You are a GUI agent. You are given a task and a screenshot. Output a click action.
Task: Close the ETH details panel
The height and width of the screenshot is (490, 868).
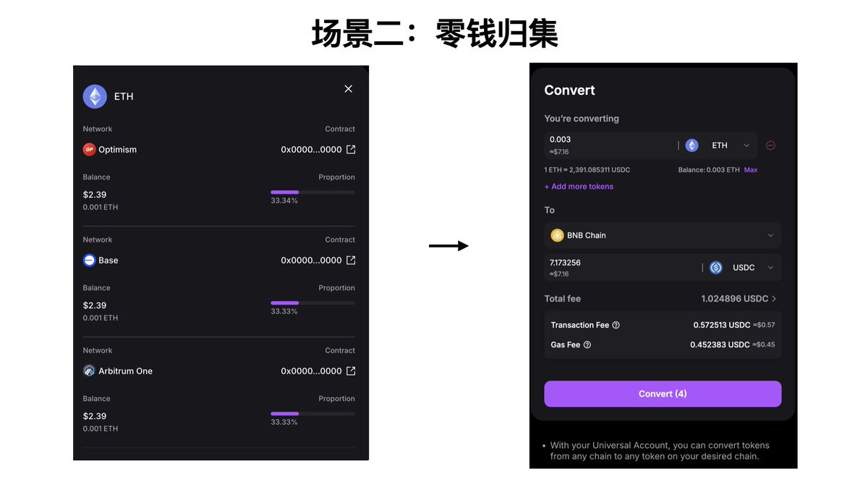(x=348, y=88)
